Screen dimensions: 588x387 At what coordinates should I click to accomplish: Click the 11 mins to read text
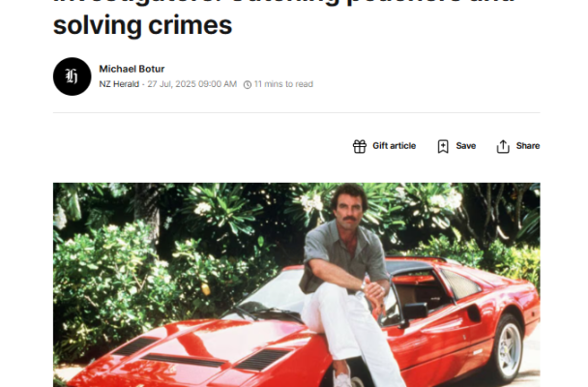point(283,84)
